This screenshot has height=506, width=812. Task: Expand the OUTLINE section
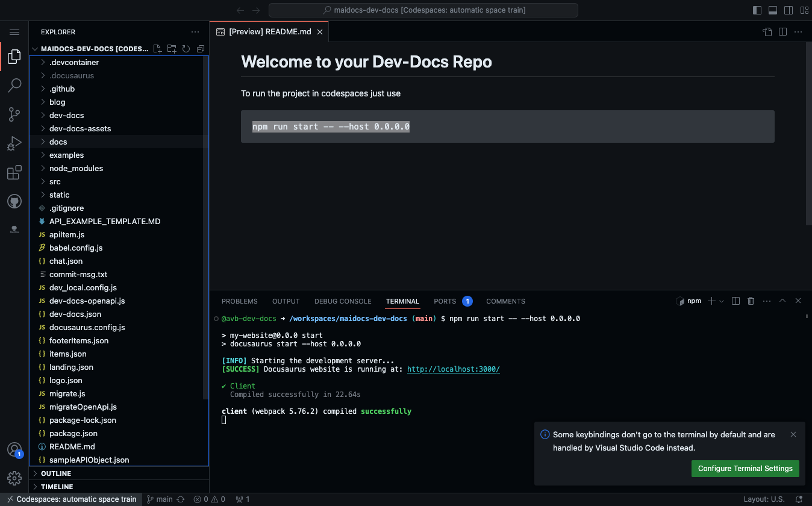pos(56,473)
